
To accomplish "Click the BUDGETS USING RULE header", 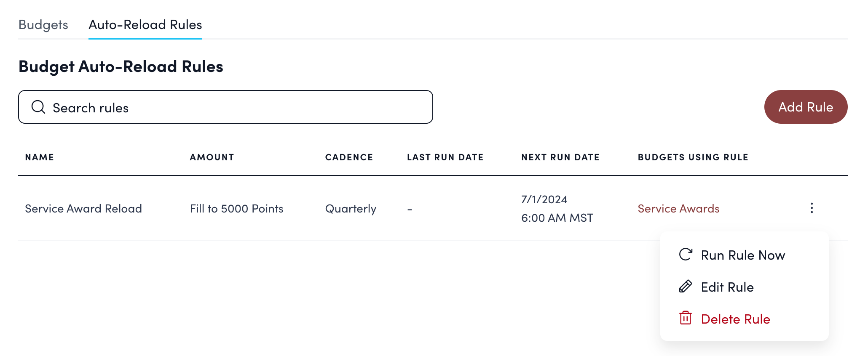I will coord(693,157).
